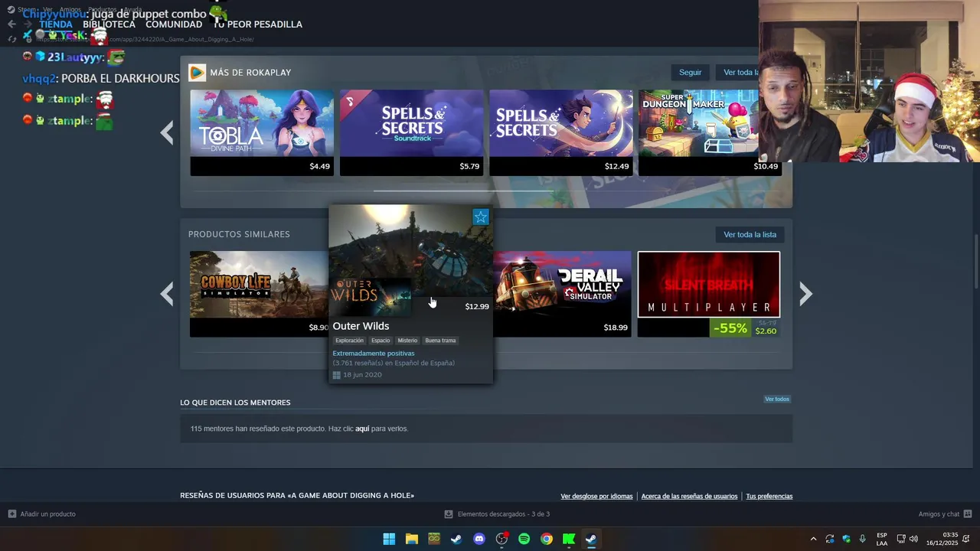The image size is (980, 551).
Task: Open the COMUNIDAD tab
Action: [x=174, y=24]
